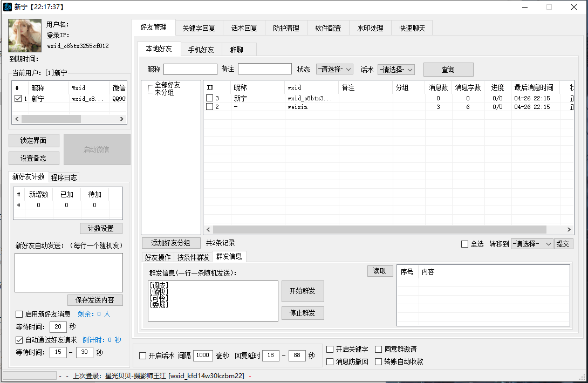Enable 启用新好友消息 checkbox
The height and width of the screenshot is (383, 588).
coord(19,314)
